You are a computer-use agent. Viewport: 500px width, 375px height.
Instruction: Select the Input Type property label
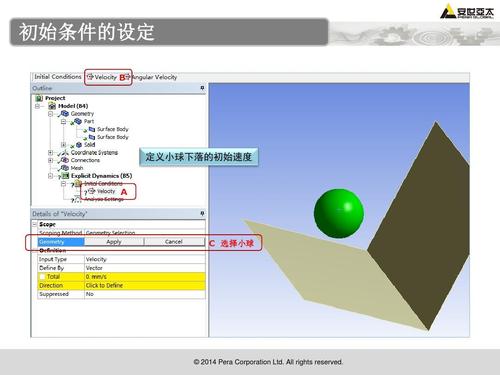(53, 259)
